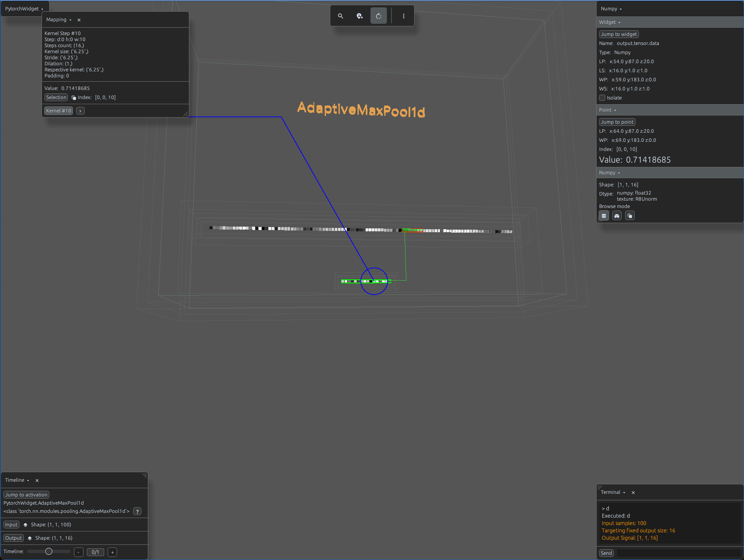Click 'Output Signal: [1, 1, 16]' terminal line
The width and height of the screenshot is (744, 560).
coord(629,538)
